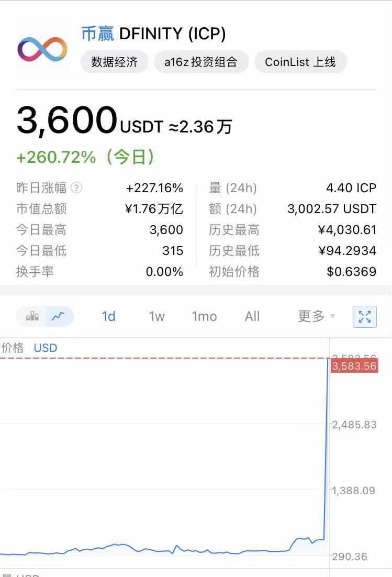Click the DFINITY infinity logo

pyautogui.click(x=42, y=49)
